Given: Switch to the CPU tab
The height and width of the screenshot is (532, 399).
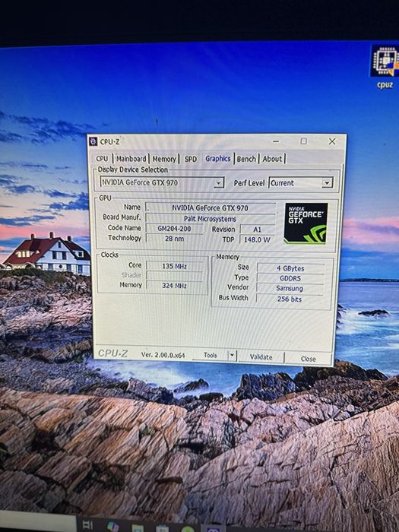Looking at the screenshot, I should tap(102, 159).
